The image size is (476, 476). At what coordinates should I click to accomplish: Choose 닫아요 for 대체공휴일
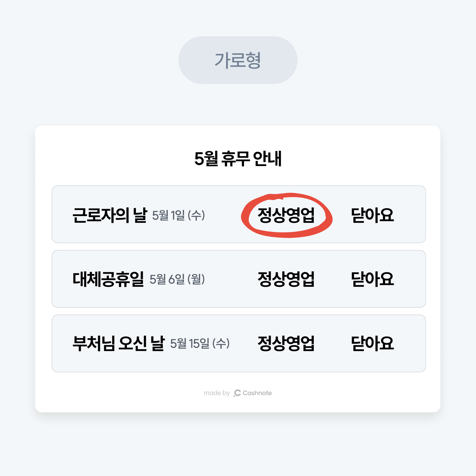pyautogui.click(x=372, y=279)
